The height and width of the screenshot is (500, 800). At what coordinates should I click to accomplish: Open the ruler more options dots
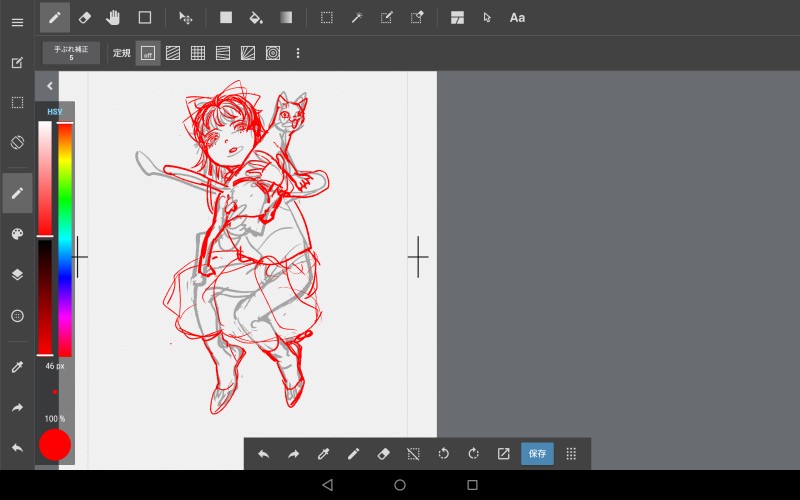pyautogui.click(x=298, y=53)
